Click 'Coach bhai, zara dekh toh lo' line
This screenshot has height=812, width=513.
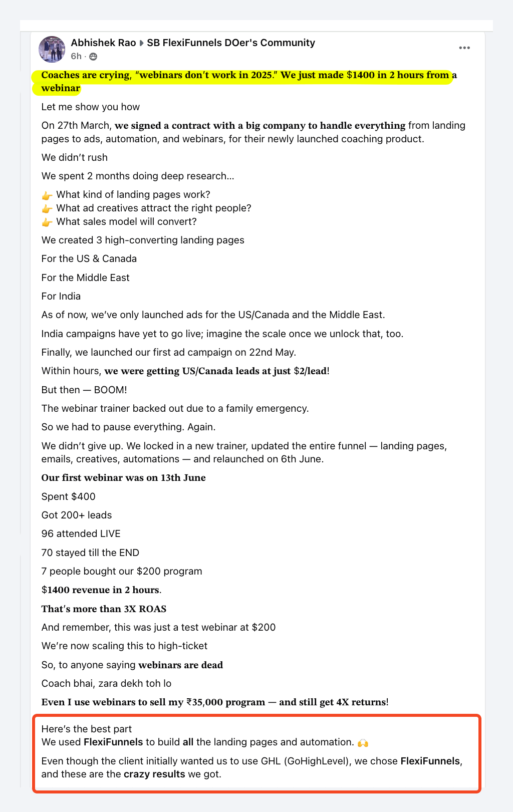tap(106, 684)
